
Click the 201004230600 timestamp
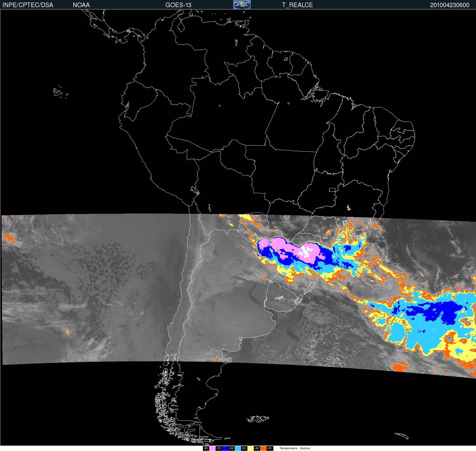coord(450,5)
